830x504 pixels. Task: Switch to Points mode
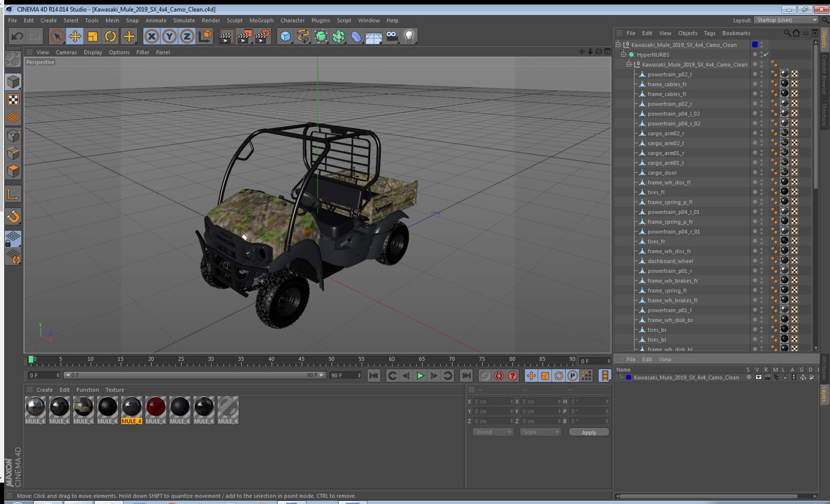point(13,135)
